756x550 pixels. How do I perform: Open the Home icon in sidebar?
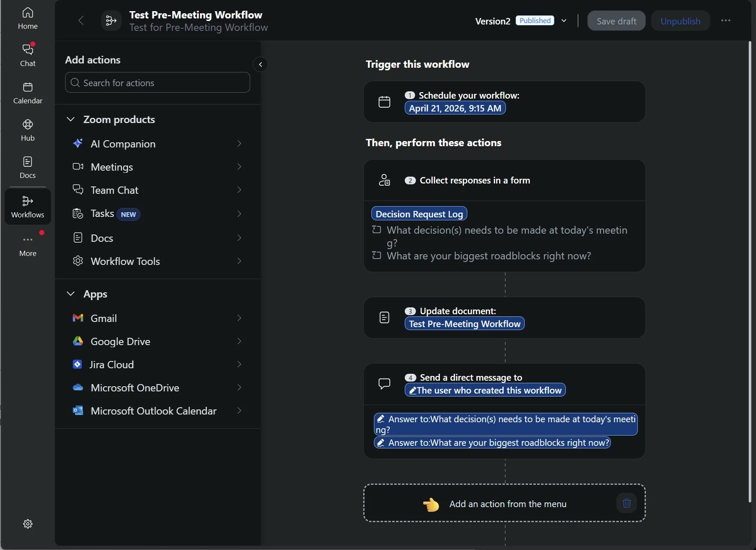point(28,18)
